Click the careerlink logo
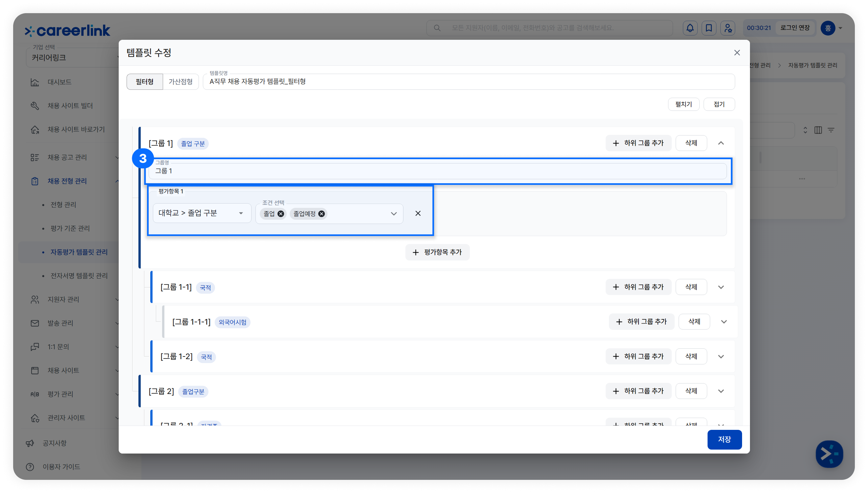868x493 pixels. [67, 31]
